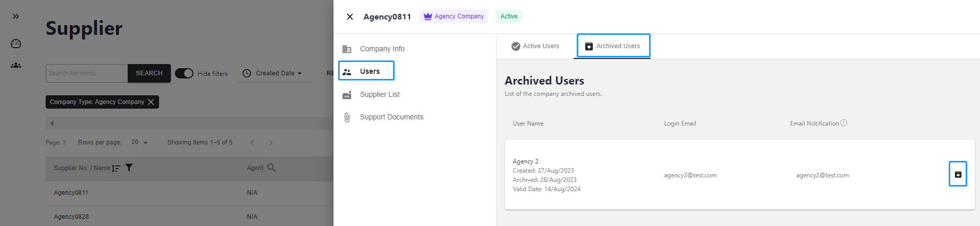Click the Agent column search icon
Screen dimensions: 980x226
click(271, 168)
